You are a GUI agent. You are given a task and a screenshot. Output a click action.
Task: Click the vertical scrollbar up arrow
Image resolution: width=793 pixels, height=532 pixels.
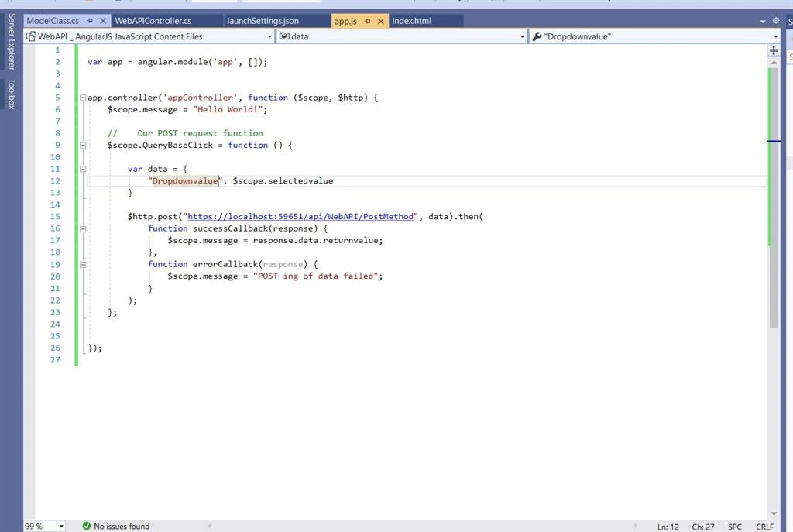[774, 62]
